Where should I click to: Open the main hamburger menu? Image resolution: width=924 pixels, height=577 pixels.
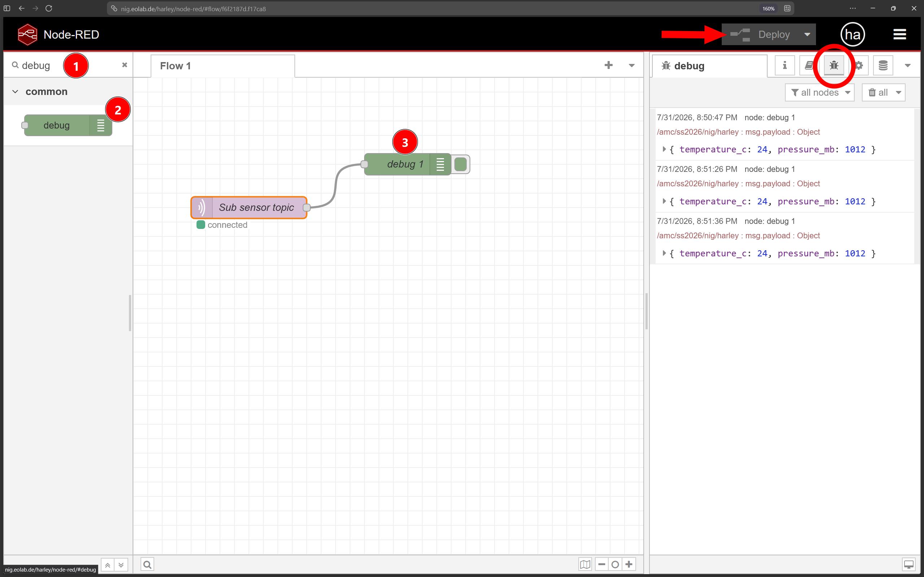(899, 34)
